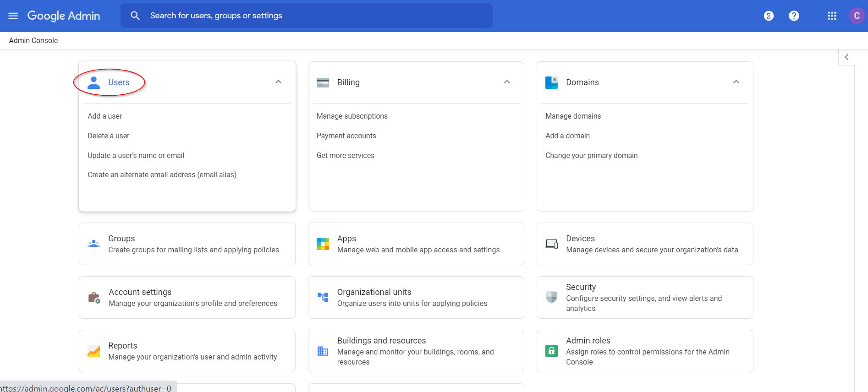The image size is (868, 392).
Task: Click 'Assign roles to control permissions' text
Action: point(648,357)
